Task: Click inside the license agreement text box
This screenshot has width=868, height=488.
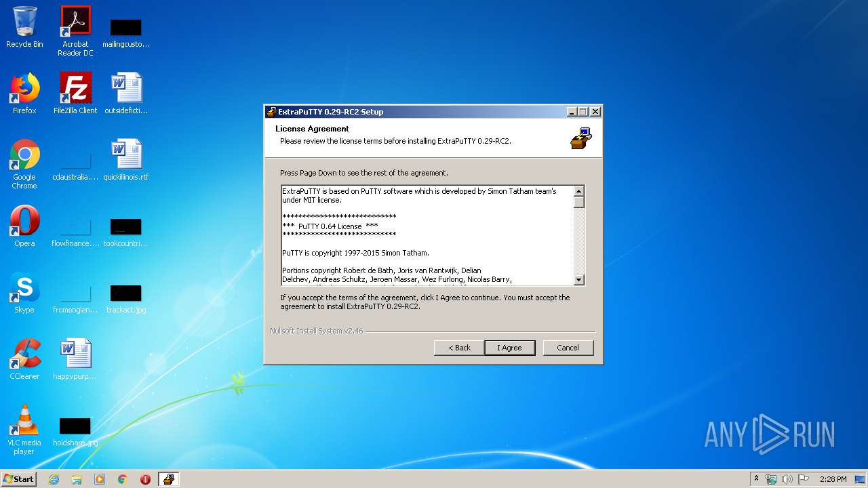Action: point(427,235)
